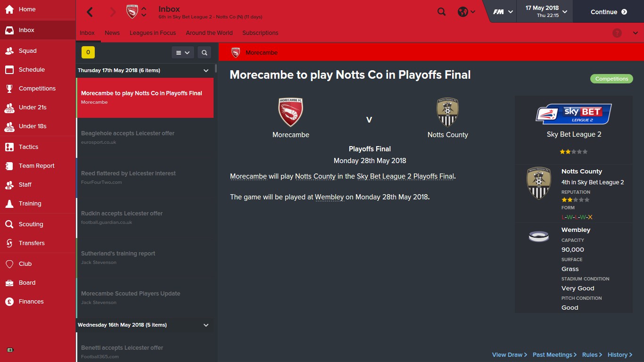Search inbox with the small magnifier button
The image size is (644, 362).
[204, 53]
